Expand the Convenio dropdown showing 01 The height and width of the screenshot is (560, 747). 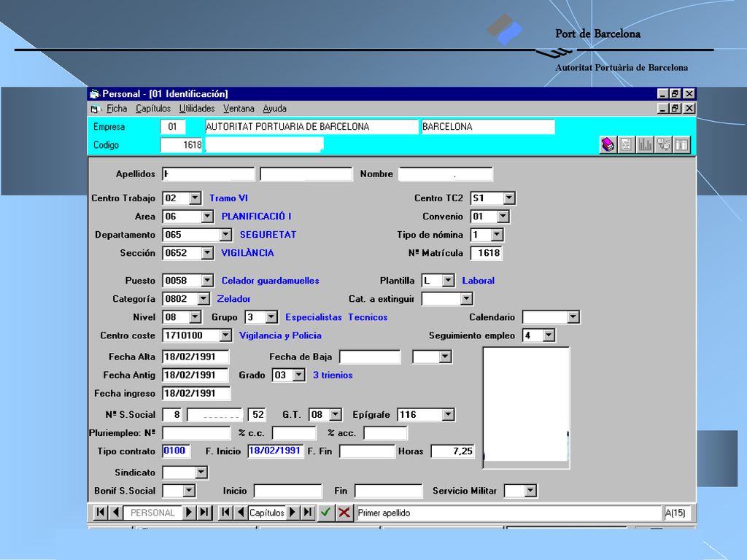[x=503, y=217]
